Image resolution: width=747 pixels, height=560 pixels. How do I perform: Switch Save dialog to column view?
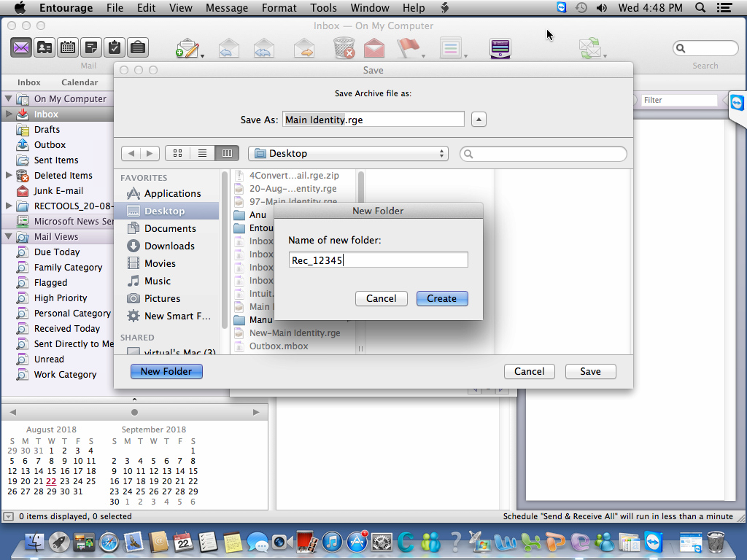click(x=227, y=153)
